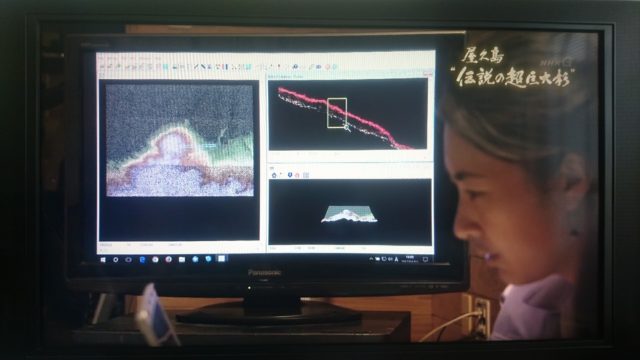This screenshot has height=360, width=640.
Task: Click inside the yellow selection rectangle on profile
Action: [337, 113]
